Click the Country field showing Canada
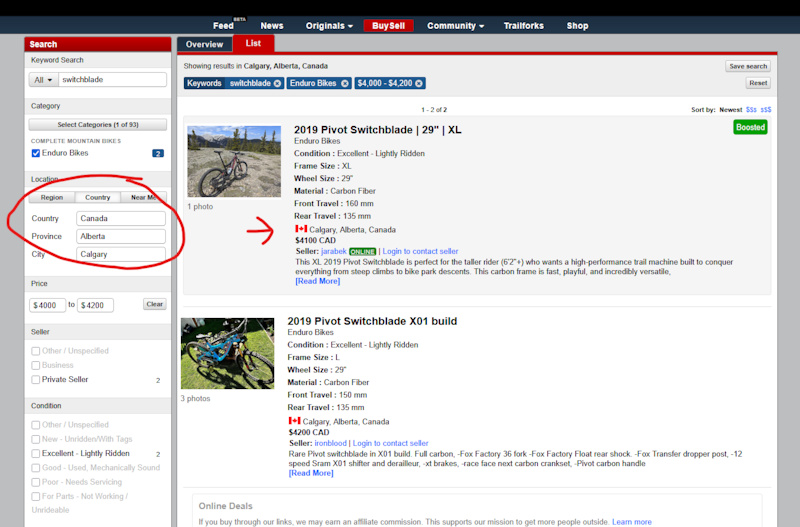800x527 pixels. [121, 218]
